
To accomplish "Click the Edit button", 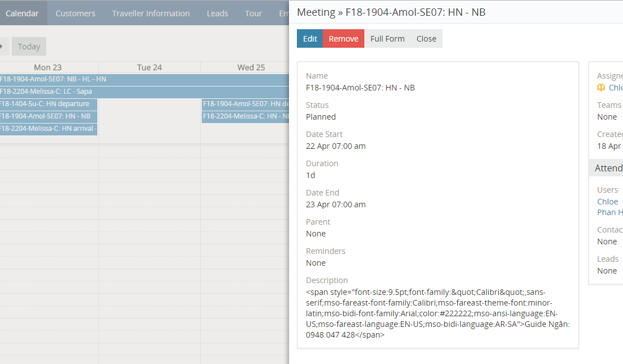I will coord(310,39).
